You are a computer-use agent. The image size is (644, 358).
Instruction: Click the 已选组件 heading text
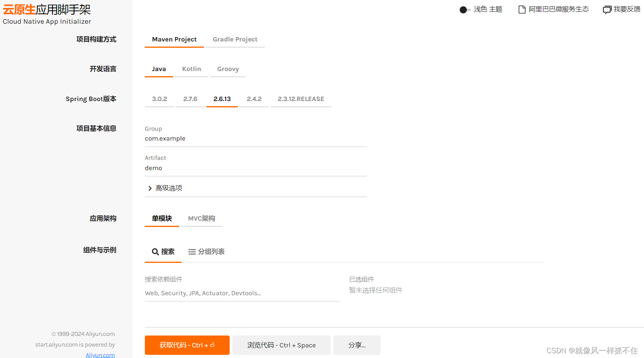(x=361, y=279)
